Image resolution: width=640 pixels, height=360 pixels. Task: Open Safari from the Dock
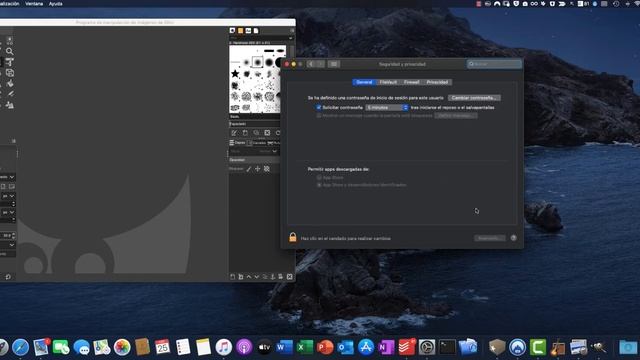click(20, 347)
